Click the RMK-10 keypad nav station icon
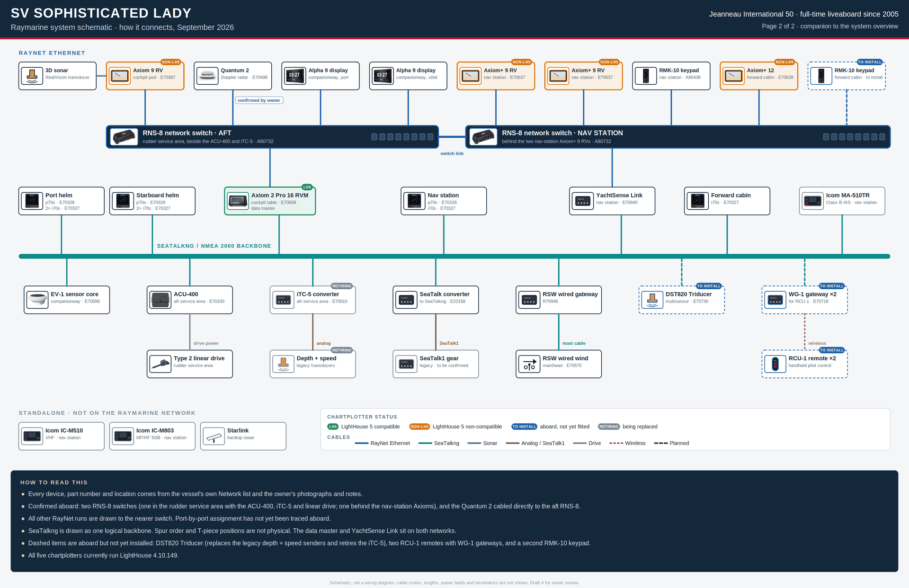The width and height of the screenshot is (909, 588). [646, 76]
